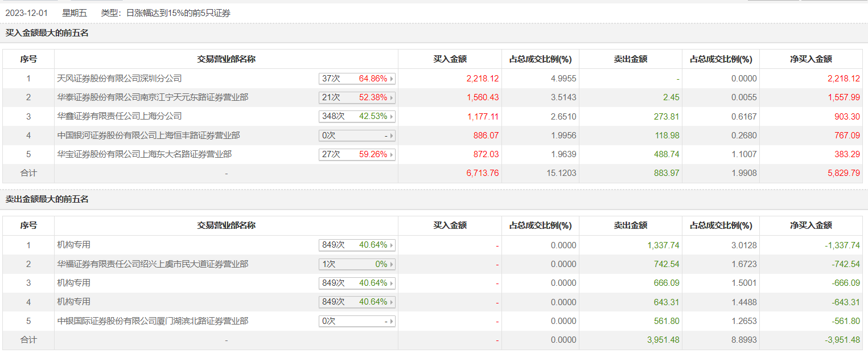Click the 华泰证券南京江宁天元东路证券营业部 link
This screenshot has width=868, height=353.
tap(153, 97)
